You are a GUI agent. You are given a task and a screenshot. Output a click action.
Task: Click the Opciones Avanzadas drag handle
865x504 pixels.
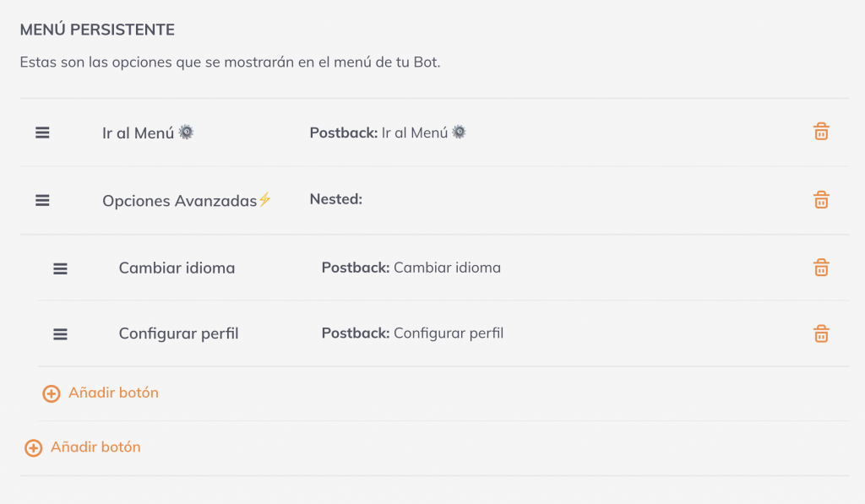tap(42, 200)
